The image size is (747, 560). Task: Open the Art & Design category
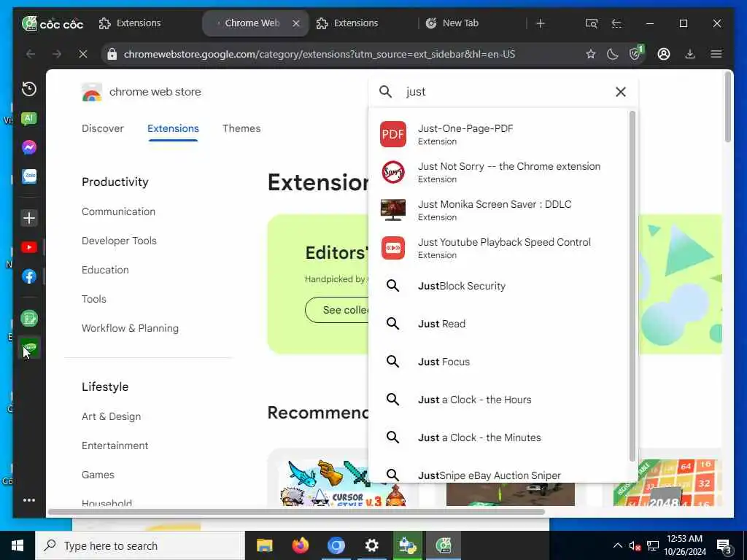(x=111, y=416)
